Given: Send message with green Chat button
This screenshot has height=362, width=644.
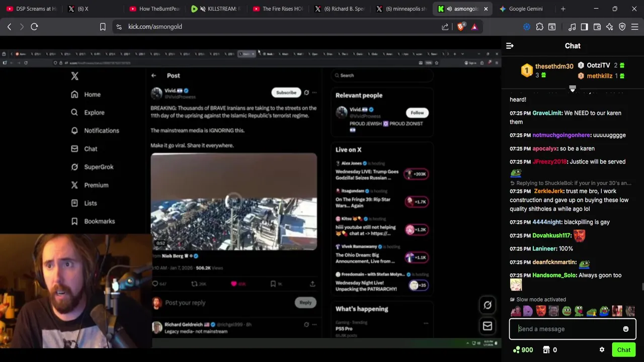Looking at the screenshot, I should pyautogui.click(x=624, y=350).
